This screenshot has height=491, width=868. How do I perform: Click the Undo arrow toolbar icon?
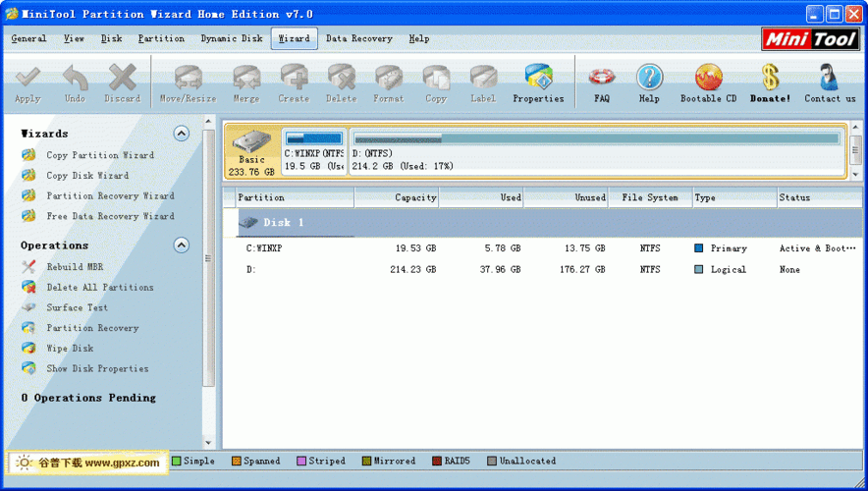tap(76, 77)
